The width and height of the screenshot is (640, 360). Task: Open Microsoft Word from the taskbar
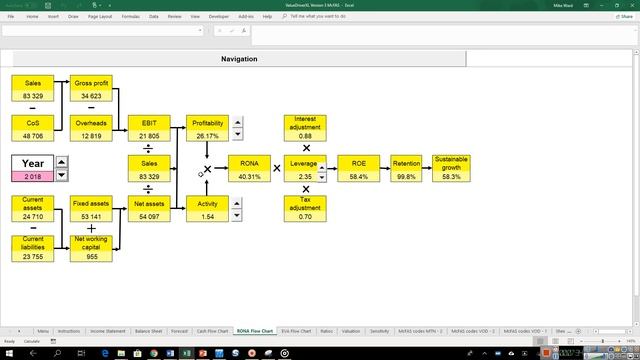[x=170, y=353]
